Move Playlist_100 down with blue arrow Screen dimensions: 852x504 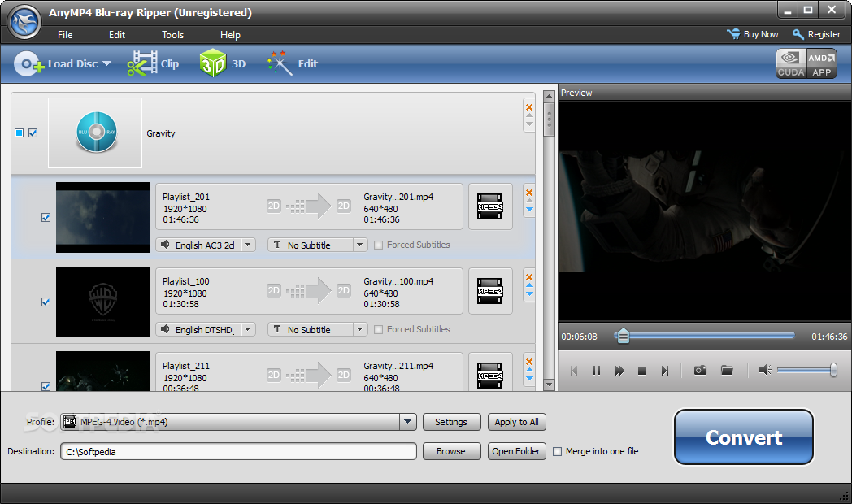tap(529, 294)
